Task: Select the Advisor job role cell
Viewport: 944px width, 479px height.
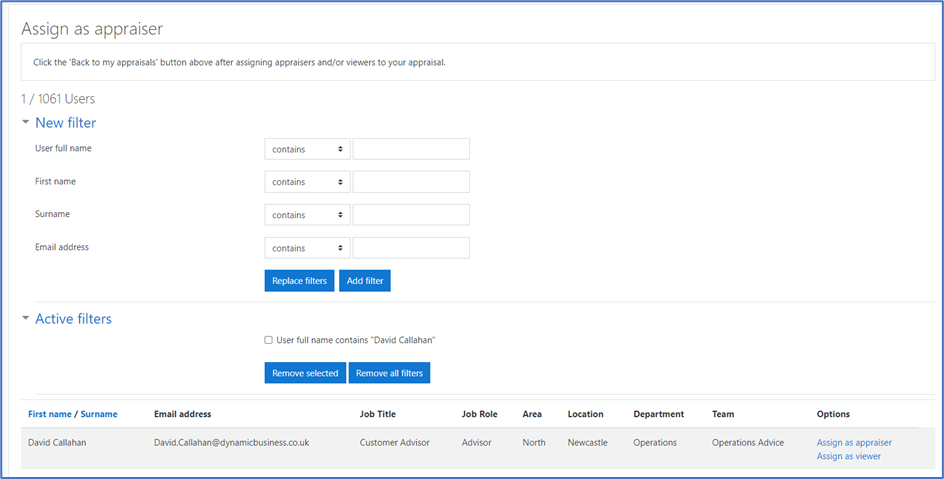Action: pos(477,442)
